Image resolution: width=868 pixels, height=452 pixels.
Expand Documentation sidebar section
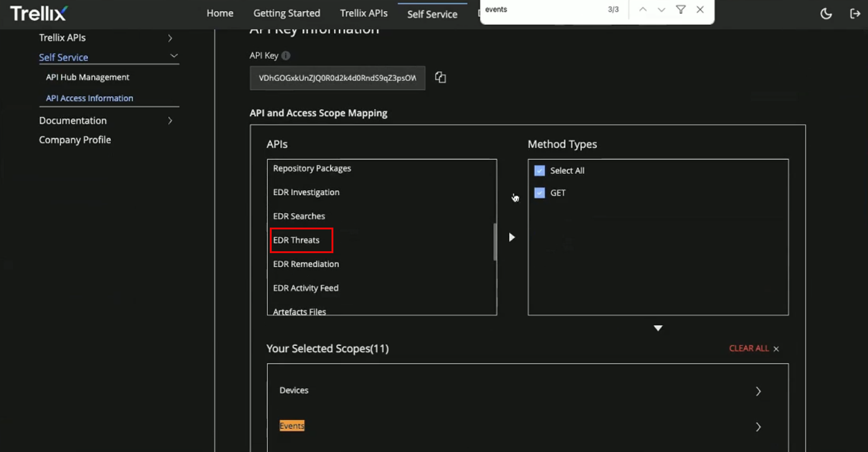point(170,121)
